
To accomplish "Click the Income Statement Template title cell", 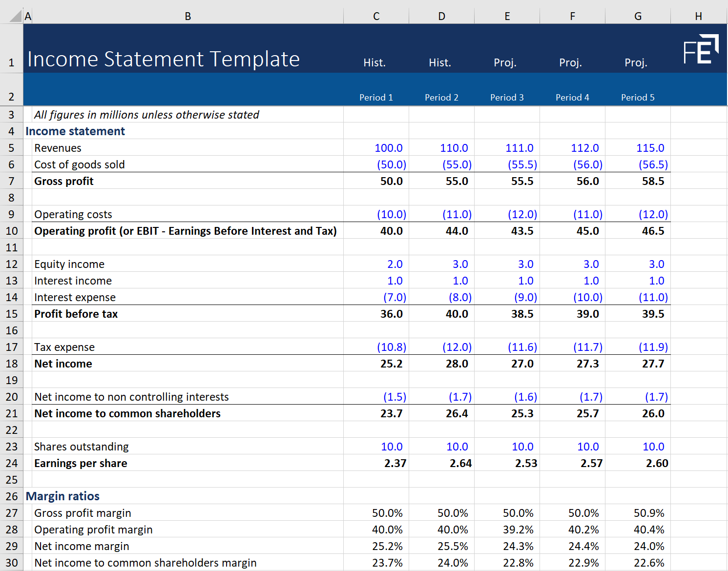I will (x=164, y=59).
